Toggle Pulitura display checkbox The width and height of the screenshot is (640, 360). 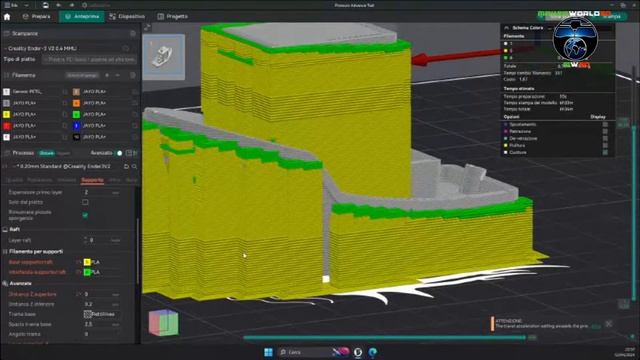coord(605,145)
